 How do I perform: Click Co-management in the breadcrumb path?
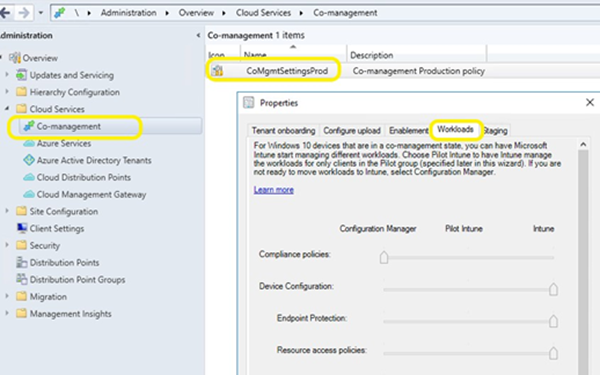(x=345, y=13)
